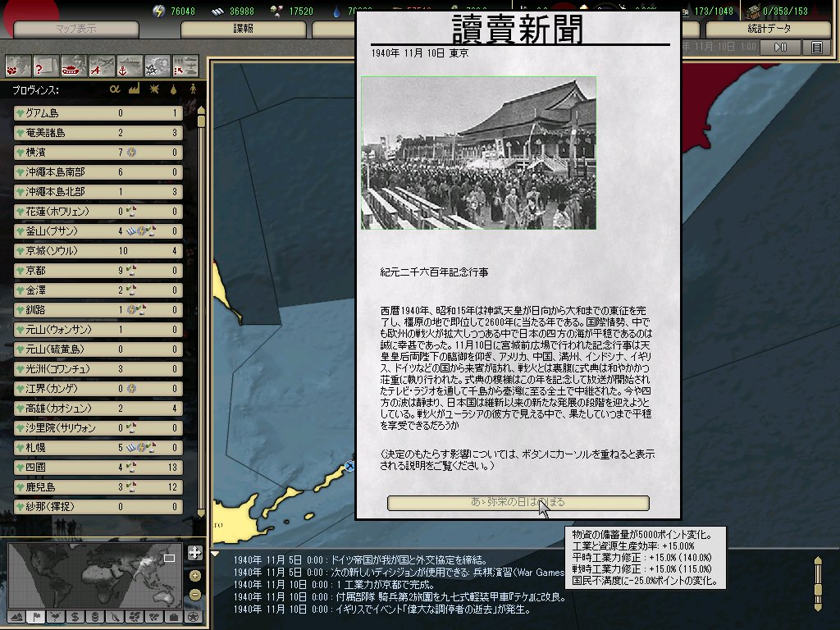Click the world minimap

coord(95,576)
